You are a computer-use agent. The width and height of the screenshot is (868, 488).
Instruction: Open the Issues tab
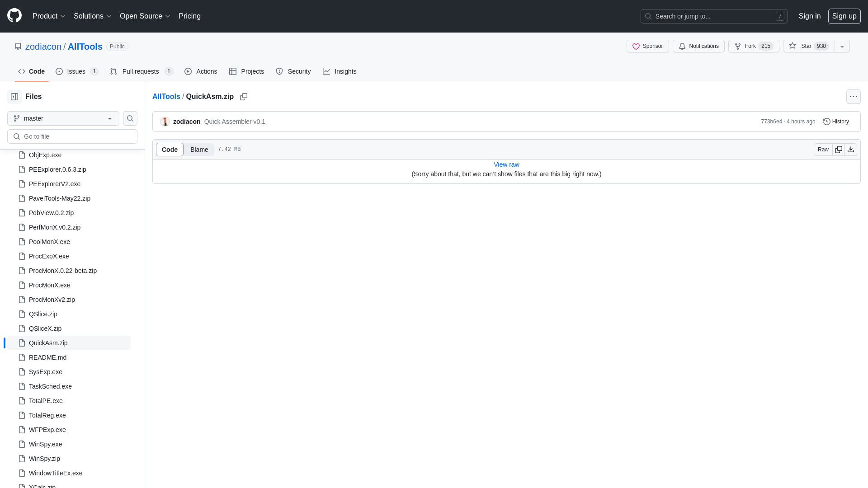77,71
